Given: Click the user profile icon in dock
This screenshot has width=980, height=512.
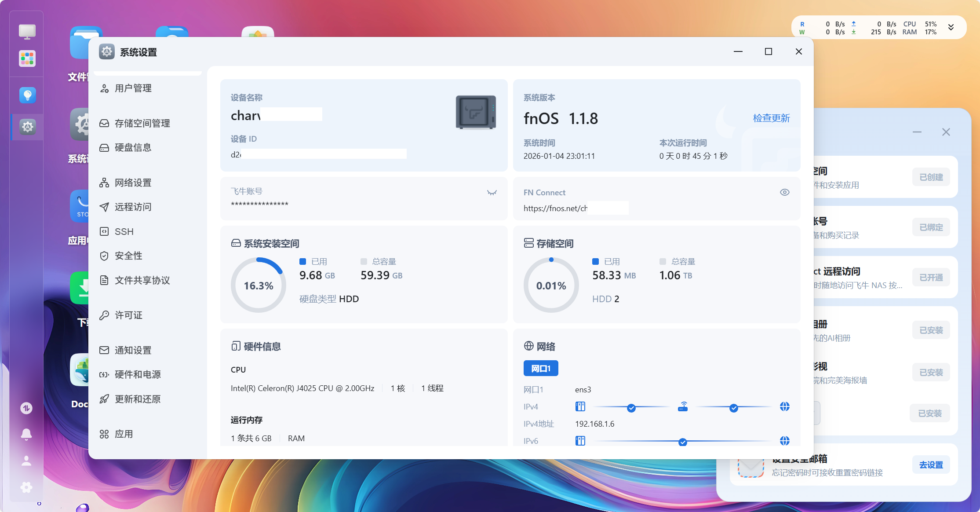Looking at the screenshot, I should [26, 461].
